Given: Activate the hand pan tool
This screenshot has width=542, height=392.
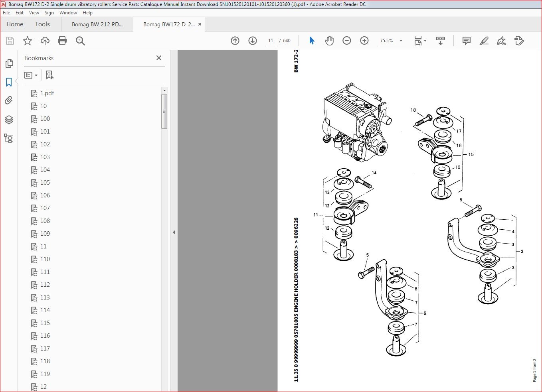Looking at the screenshot, I should pos(329,41).
